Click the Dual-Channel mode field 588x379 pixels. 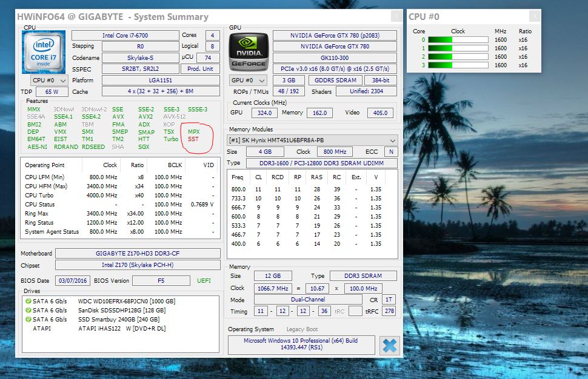[308, 300]
